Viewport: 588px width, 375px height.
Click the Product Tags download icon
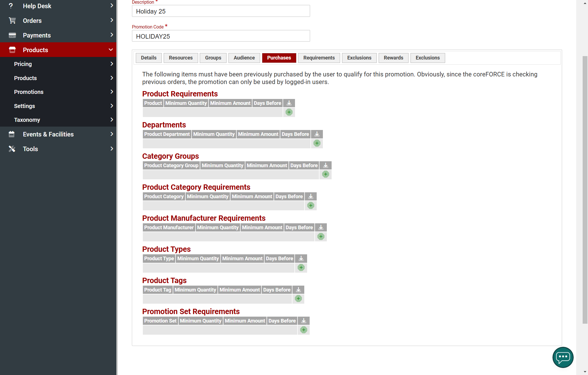pyautogui.click(x=298, y=290)
